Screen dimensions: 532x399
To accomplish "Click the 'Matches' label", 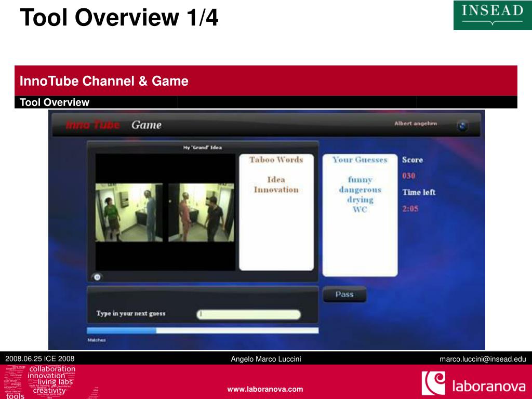I will coord(97,340).
